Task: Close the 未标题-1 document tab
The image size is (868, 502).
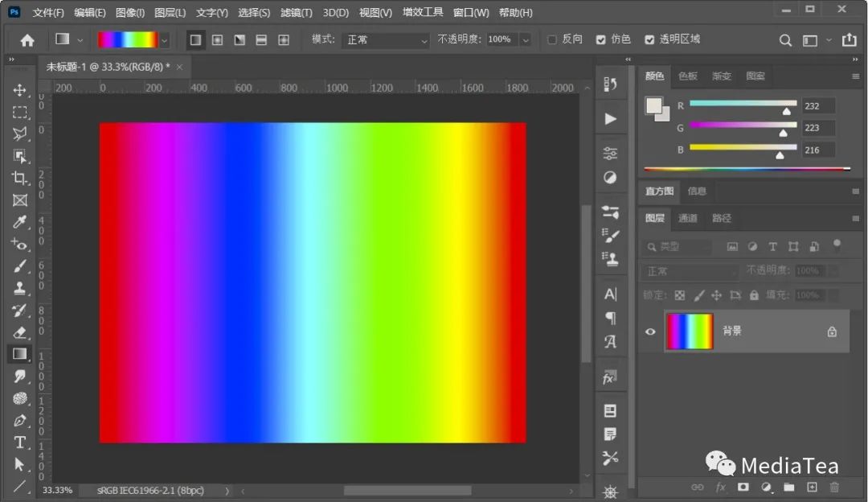Action: pyautogui.click(x=179, y=67)
